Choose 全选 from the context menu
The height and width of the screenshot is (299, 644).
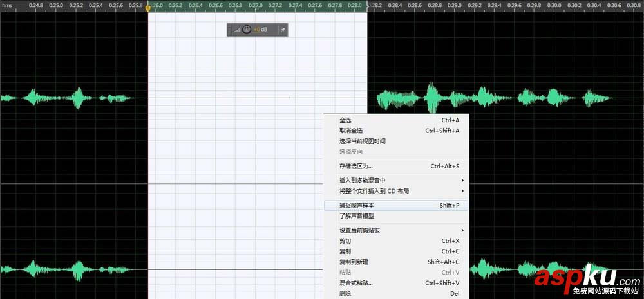point(396,120)
